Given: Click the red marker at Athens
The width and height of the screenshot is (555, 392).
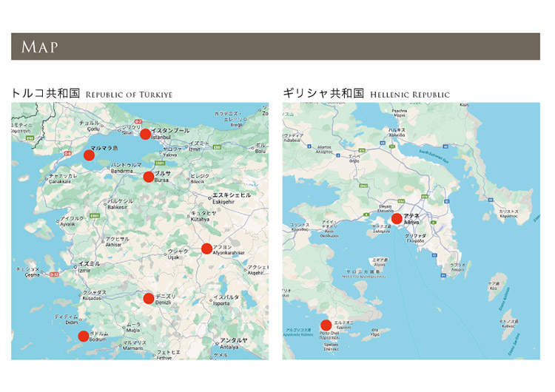Looking at the screenshot, I should click(397, 218).
